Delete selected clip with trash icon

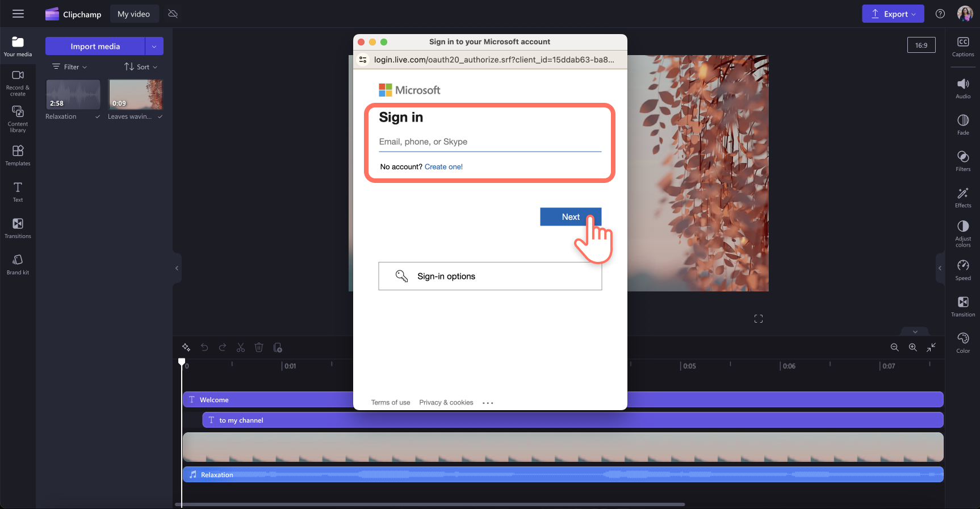(x=259, y=347)
